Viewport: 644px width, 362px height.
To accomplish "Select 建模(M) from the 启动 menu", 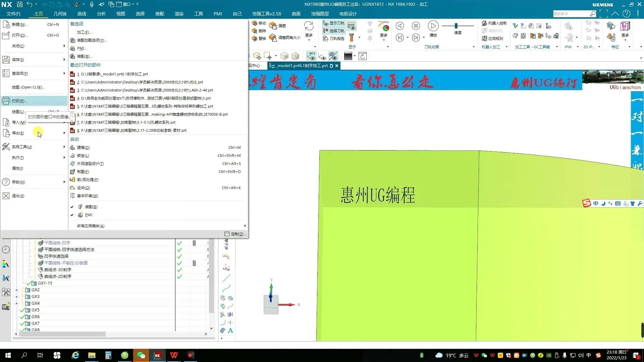I will (x=83, y=147).
